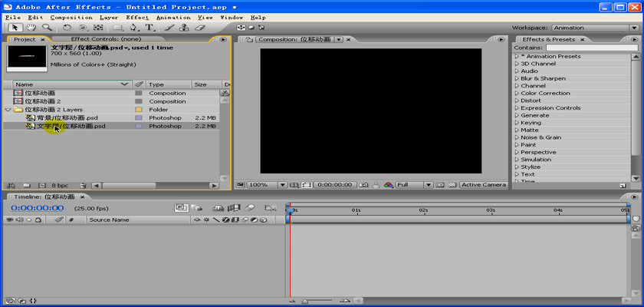Expand the Blur & Sharpen category
The image size is (644, 307).
coord(517,78)
